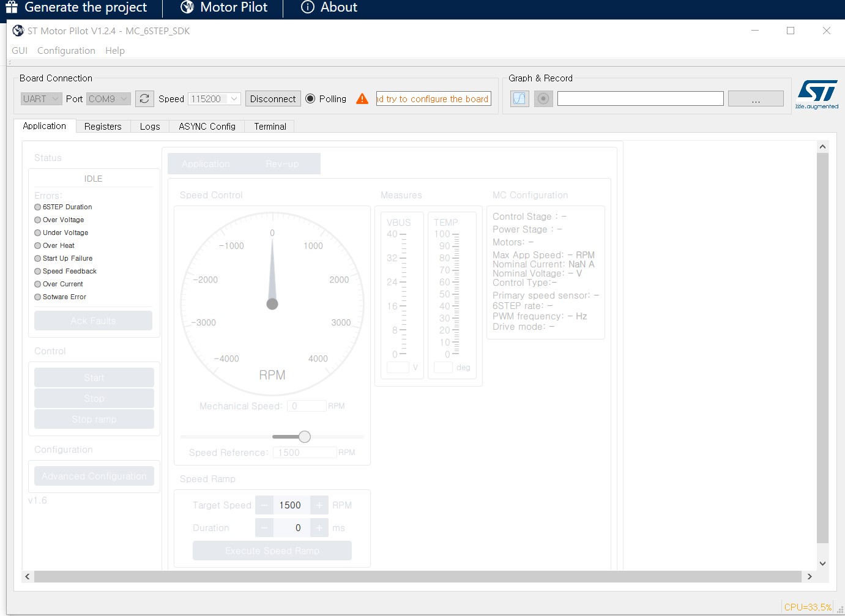Switch to the Registers tab

102,126
